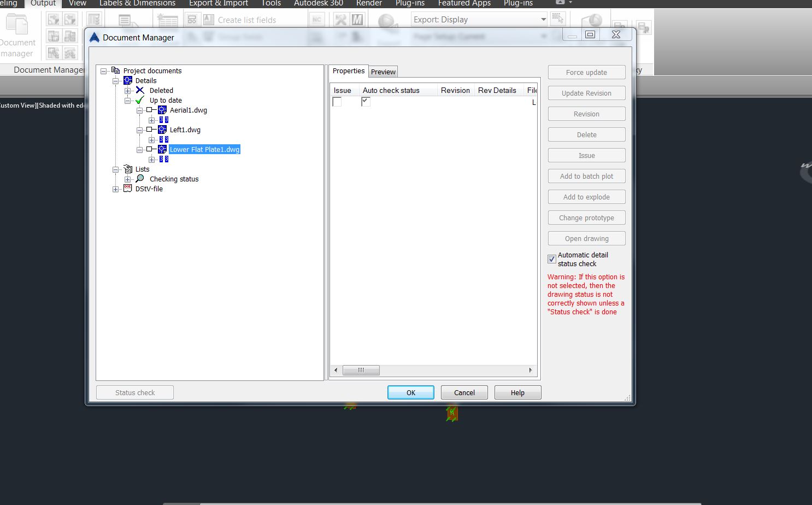The image size is (812, 505).
Task: Tick the Issue checkbox in properties row
Action: click(337, 102)
